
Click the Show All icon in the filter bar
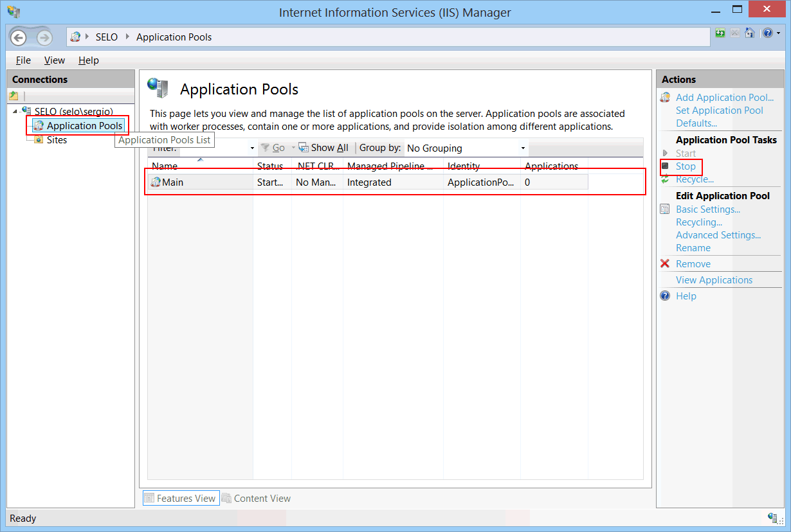(304, 148)
